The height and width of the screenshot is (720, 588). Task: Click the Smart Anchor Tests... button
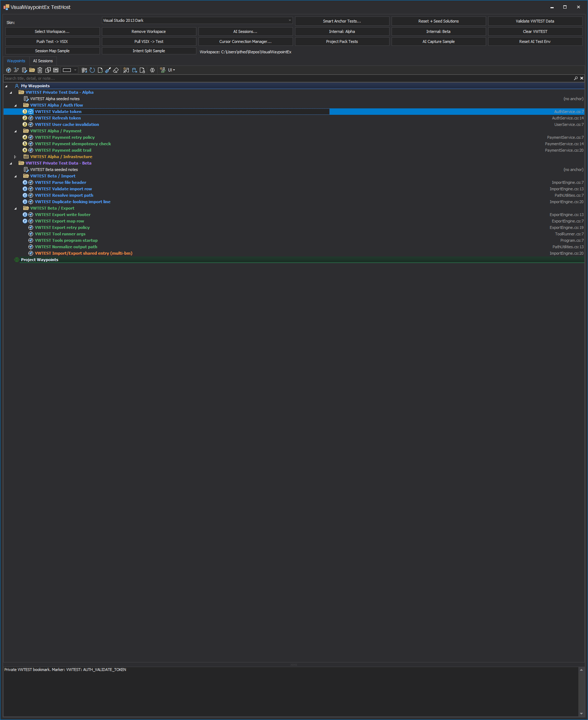tap(342, 21)
